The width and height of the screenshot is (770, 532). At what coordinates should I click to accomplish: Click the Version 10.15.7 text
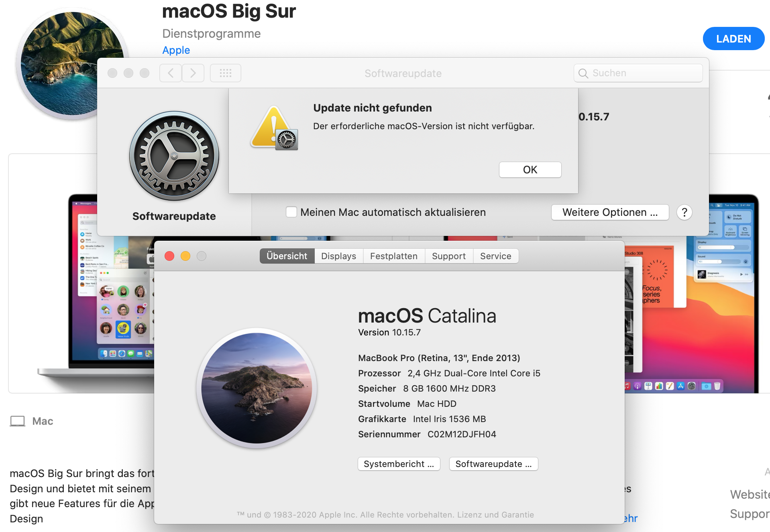[x=389, y=332]
